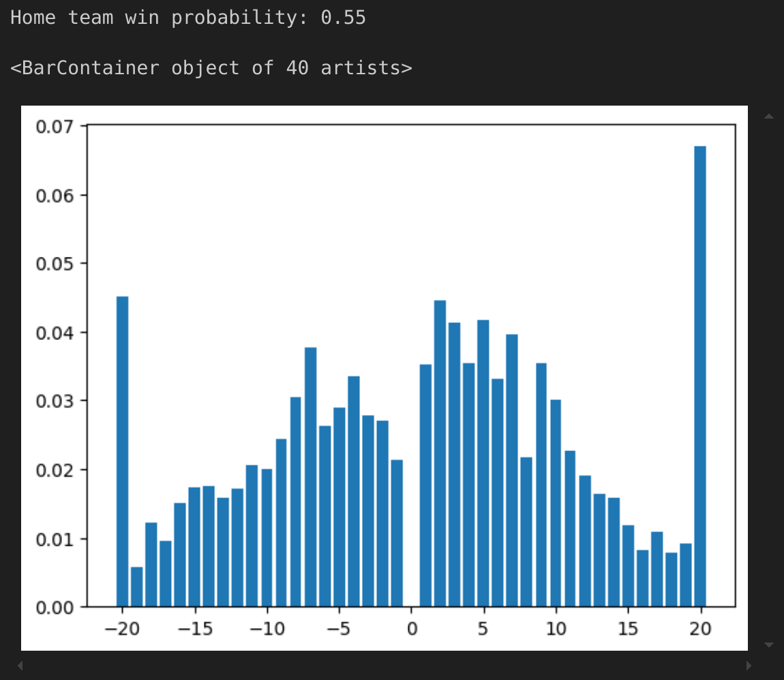Viewport: 784px width, 680px height.
Task: Click the 0.04 y-axis tick label
Action: point(59,333)
